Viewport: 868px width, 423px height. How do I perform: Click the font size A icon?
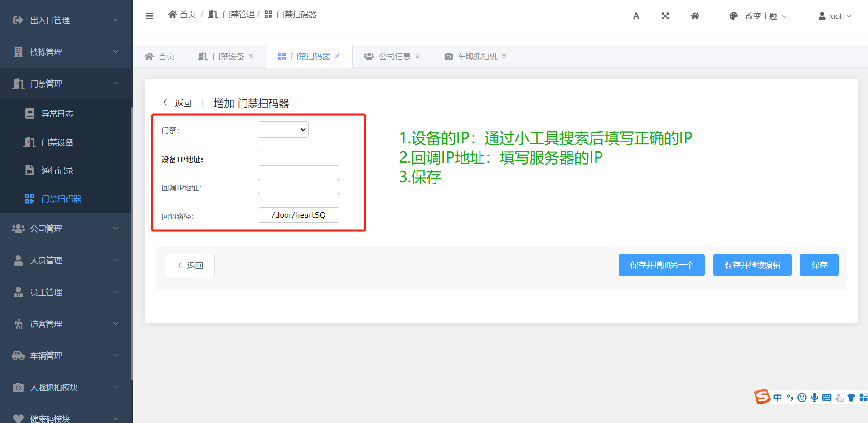[x=636, y=16]
